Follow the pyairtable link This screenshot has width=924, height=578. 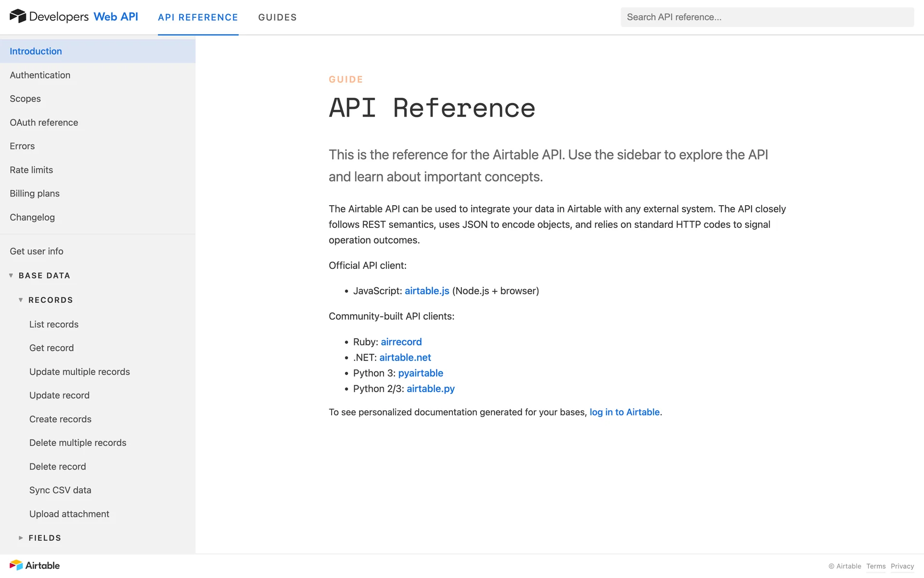(x=420, y=373)
